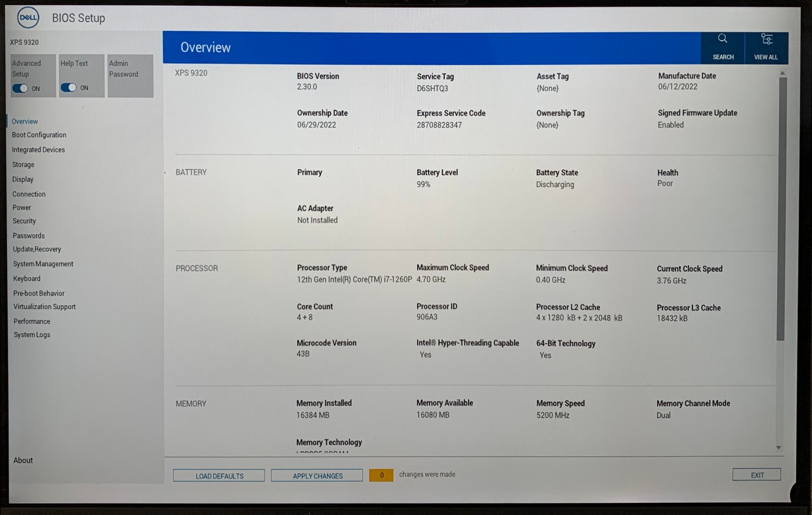Click the About link
Viewport: 812px width, 515px height.
click(x=23, y=460)
